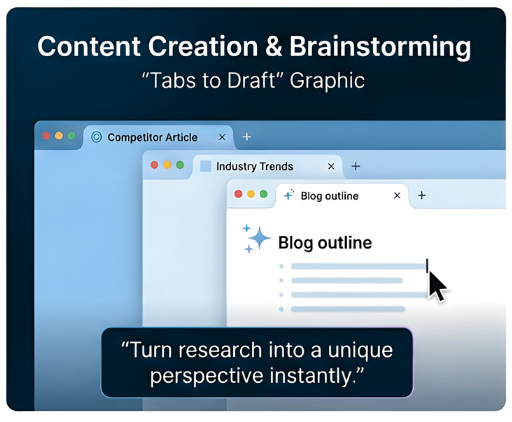The height and width of the screenshot is (422, 512).
Task: Click the first outline bullet line with text cursor
Action: pyautogui.click(x=358, y=266)
